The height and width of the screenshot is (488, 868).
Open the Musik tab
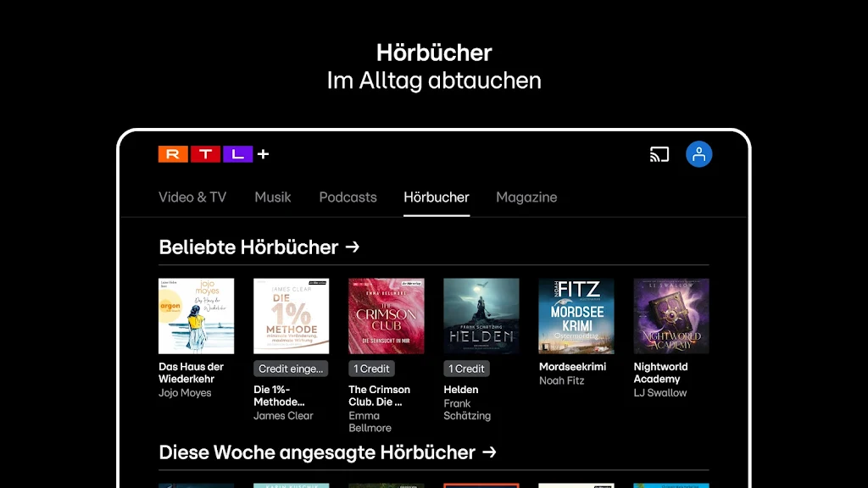click(x=273, y=197)
